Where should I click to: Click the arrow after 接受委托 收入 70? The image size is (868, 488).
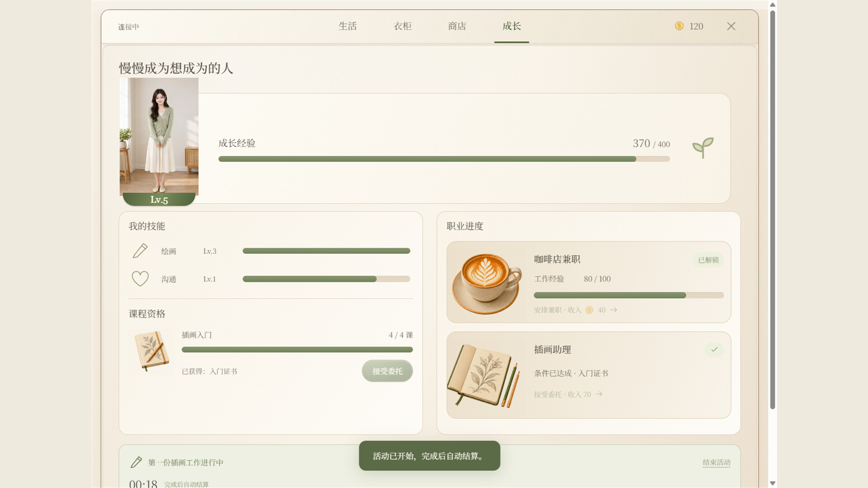[599, 394]
